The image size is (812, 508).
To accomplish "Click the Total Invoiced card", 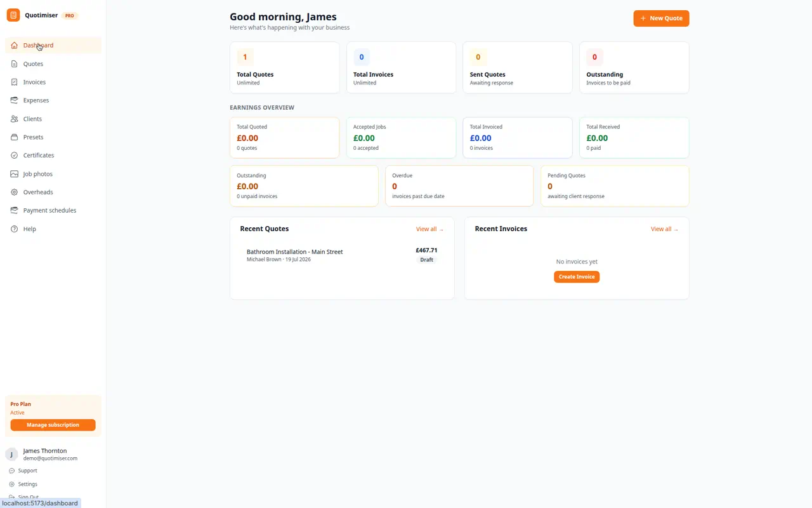I will [518, 138].
